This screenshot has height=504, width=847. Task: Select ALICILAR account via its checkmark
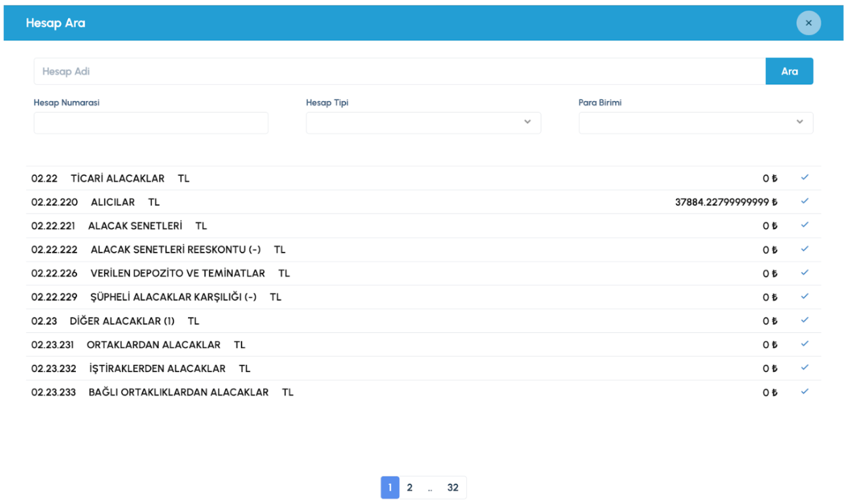(805, 201)
